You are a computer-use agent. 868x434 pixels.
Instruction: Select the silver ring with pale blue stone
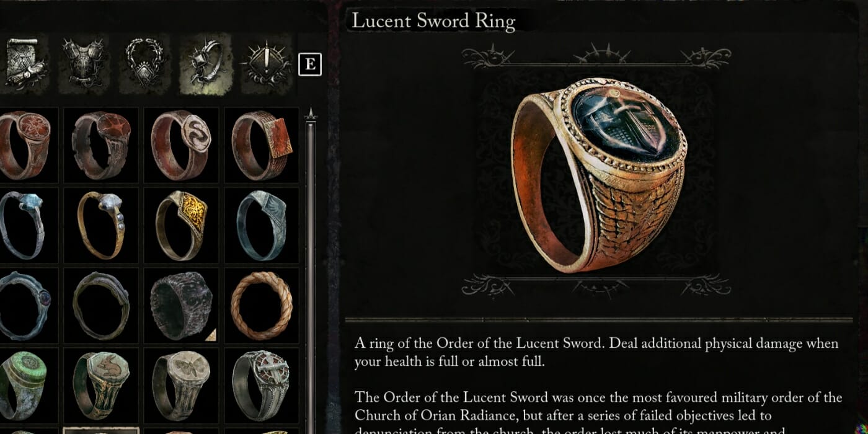pos(25,225)
